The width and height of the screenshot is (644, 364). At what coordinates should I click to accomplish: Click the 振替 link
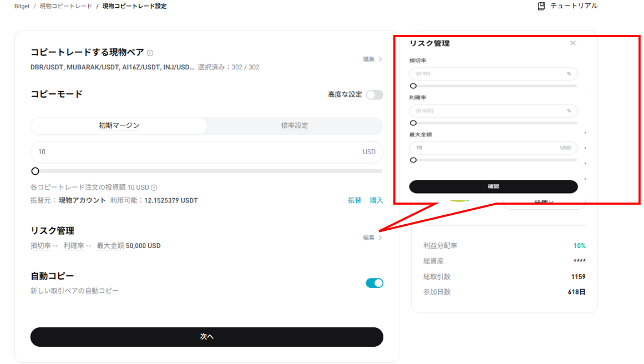point(354,200)
